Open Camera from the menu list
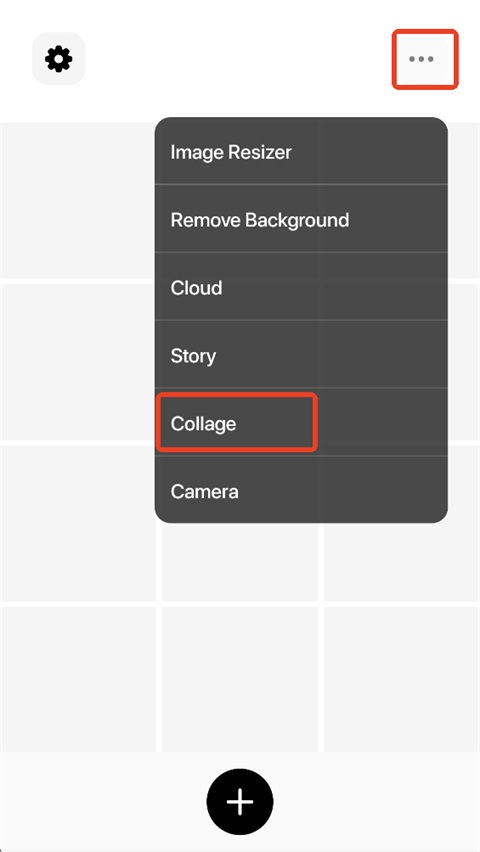 coord(301,491)
